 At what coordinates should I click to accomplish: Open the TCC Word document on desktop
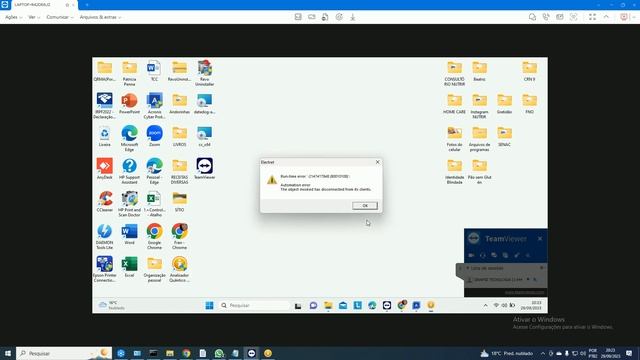[x=154, y=71]
